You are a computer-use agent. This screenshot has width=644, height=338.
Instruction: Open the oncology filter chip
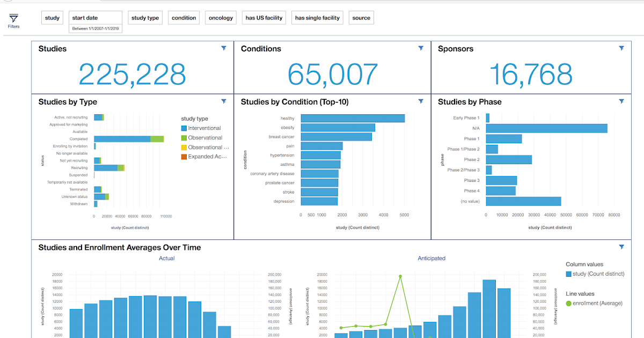[x=221, y=17]
